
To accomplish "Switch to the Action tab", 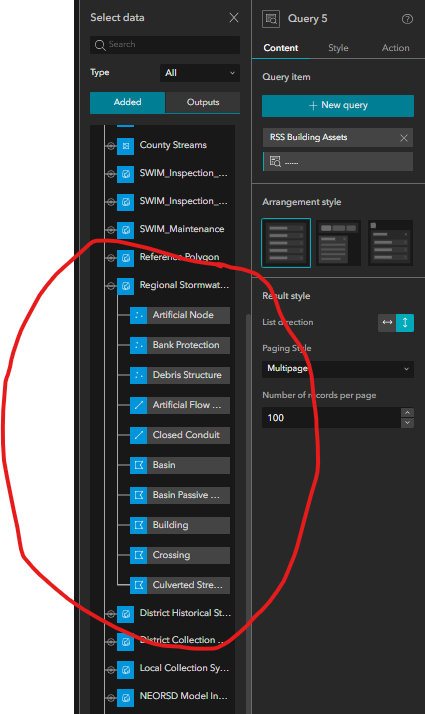I will coord(395,48).
